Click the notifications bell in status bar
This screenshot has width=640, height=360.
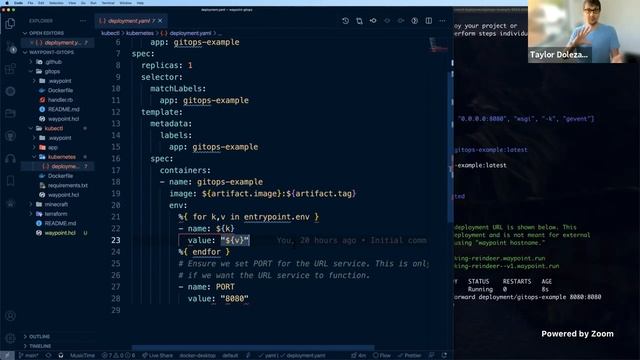[x=444, y=356]
